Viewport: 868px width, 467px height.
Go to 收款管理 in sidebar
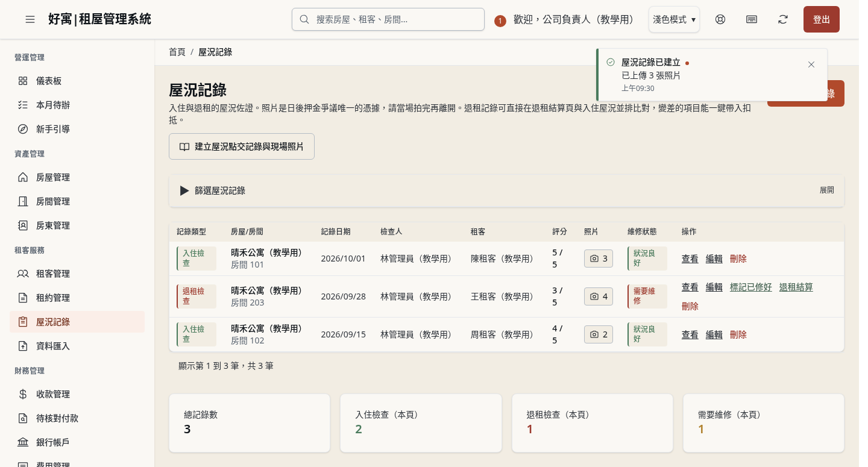[x=77, y=394]
